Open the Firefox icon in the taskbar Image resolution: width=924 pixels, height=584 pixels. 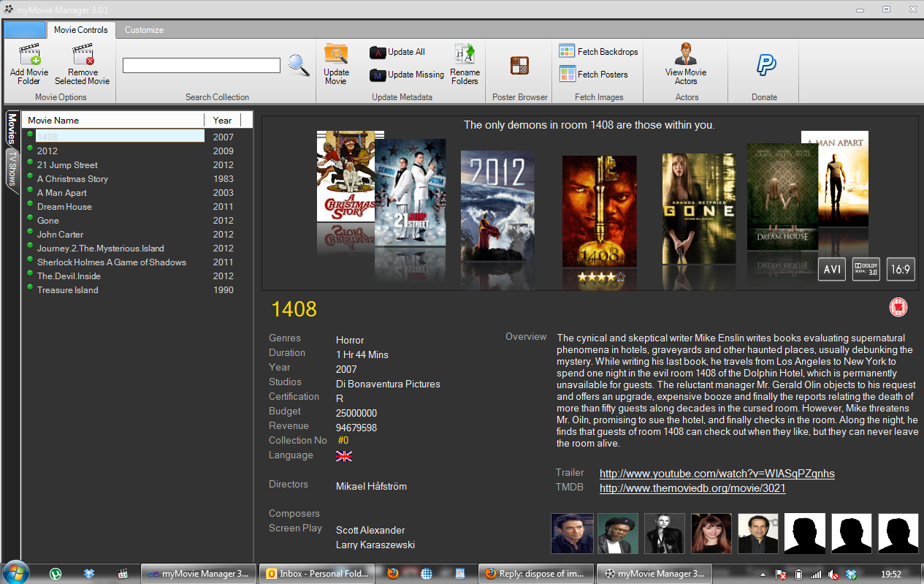click(393, 574)
